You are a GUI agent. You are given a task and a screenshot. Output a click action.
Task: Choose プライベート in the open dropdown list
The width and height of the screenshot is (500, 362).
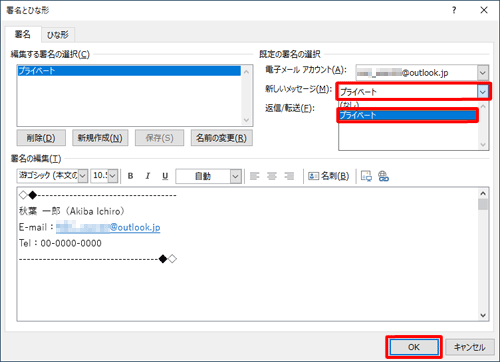point(408,115)
